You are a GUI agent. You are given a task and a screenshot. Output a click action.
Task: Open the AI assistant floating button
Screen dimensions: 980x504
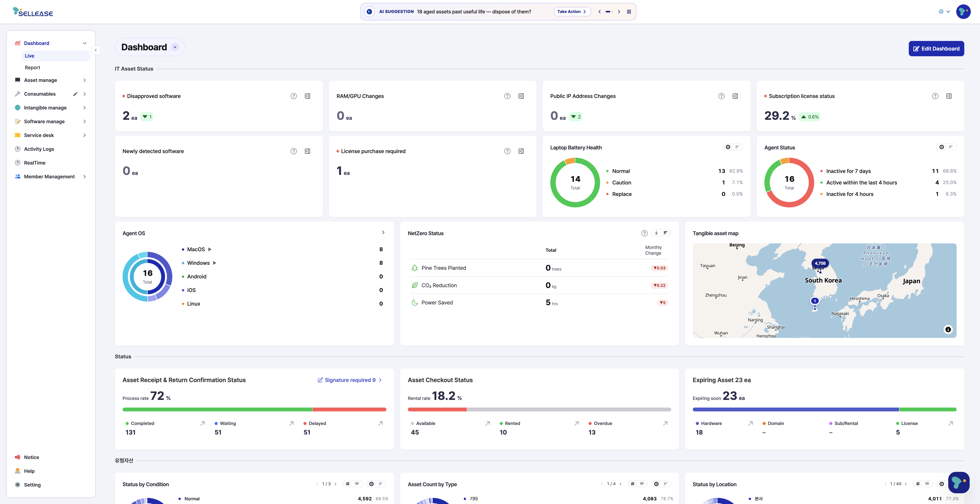click(959, 482)
